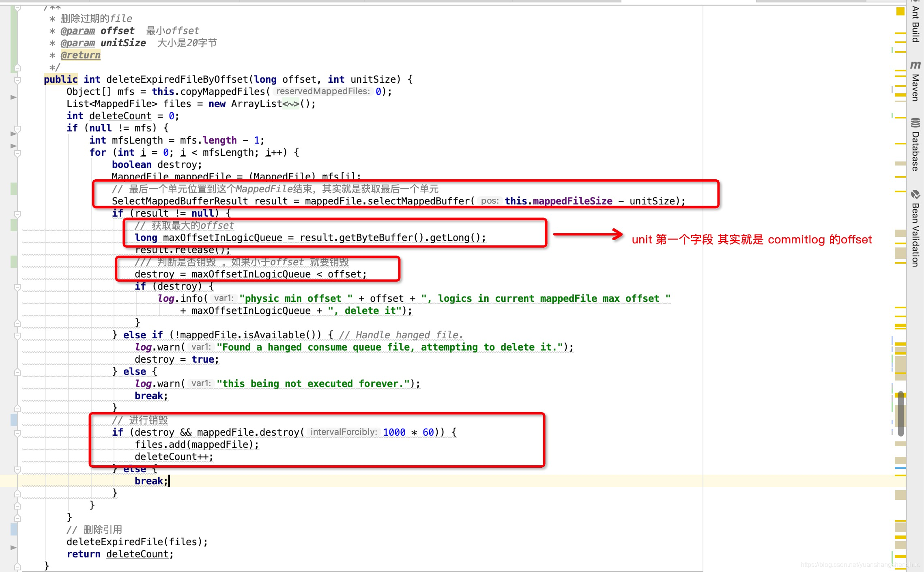Click the 'Found a hanged consume queue file' string
The height and width of the screenshot is (572, 924).
pos(390,347)
